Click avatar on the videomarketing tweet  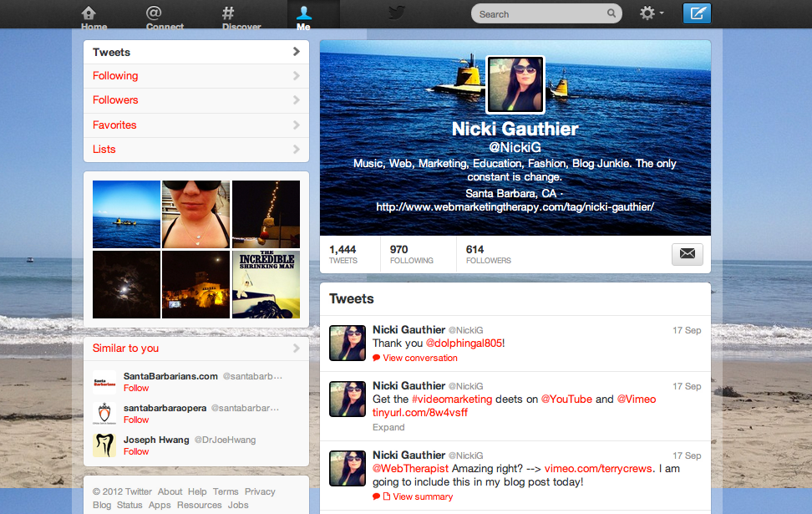[x=348, y=399]
